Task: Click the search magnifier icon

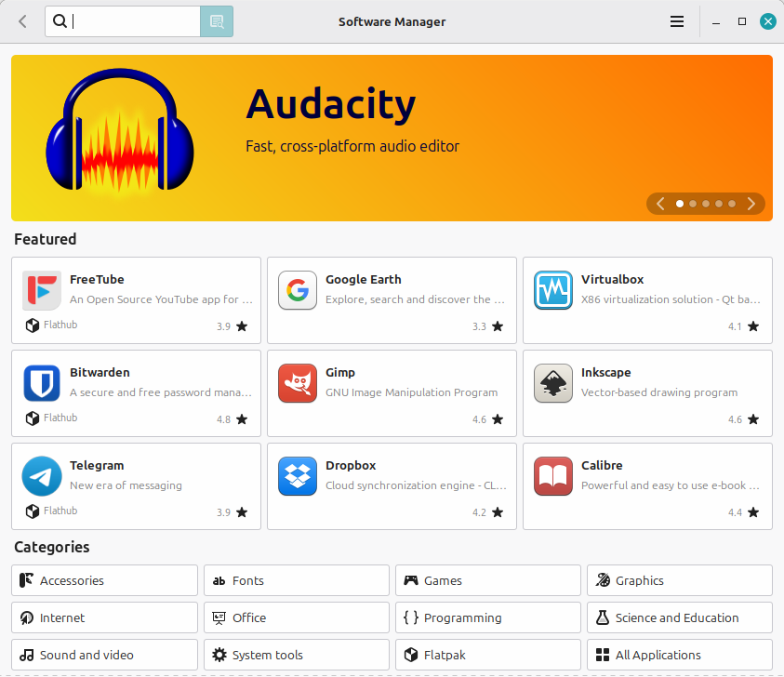Action: point(60,21)
